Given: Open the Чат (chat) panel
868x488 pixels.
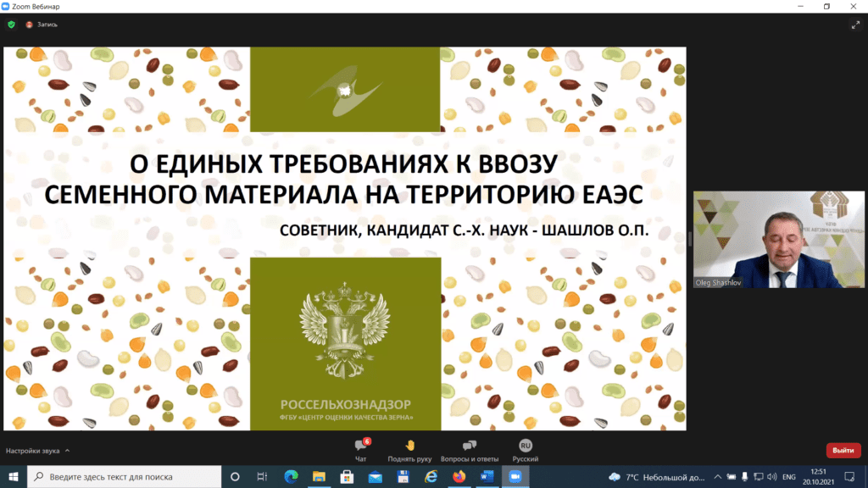Looking at the screenshot, I should pyautogui.click(x=360, y=448).
